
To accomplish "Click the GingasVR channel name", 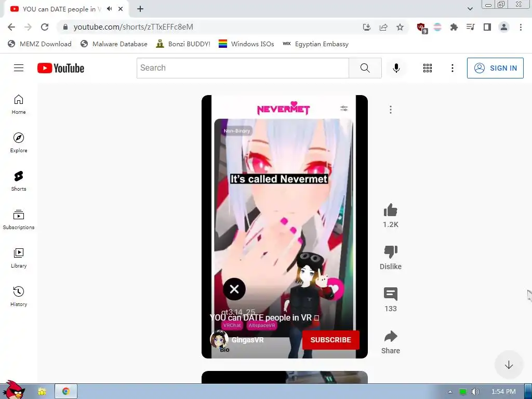I will click(248, 340).
